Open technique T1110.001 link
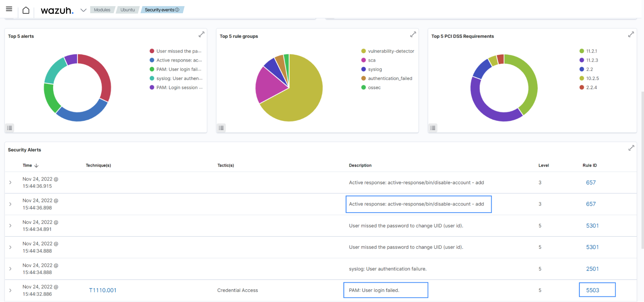This screenshot has width=644, height=302. 103,290
